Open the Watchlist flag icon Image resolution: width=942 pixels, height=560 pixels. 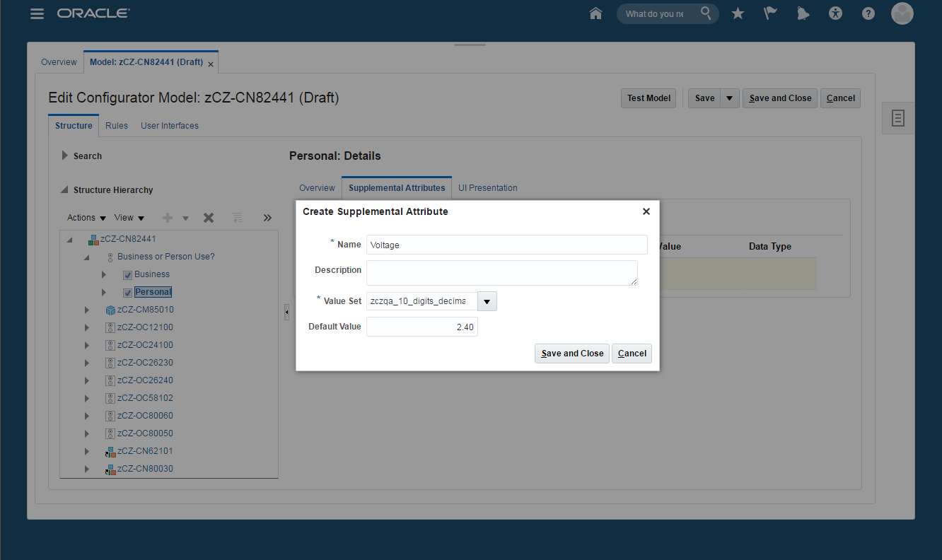(x=770, y=13)
